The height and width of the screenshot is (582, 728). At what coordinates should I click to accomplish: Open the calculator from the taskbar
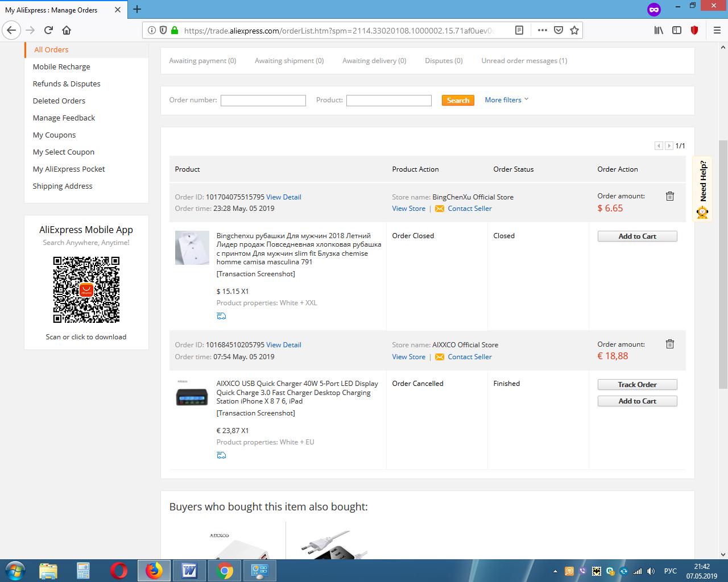coord(84,570)
